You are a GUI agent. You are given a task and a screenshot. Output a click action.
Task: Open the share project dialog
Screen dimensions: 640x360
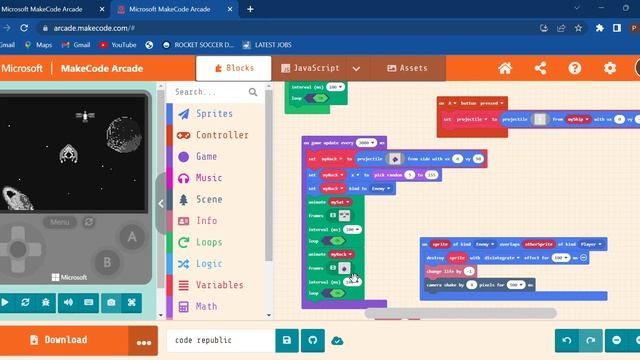point(540,68)
